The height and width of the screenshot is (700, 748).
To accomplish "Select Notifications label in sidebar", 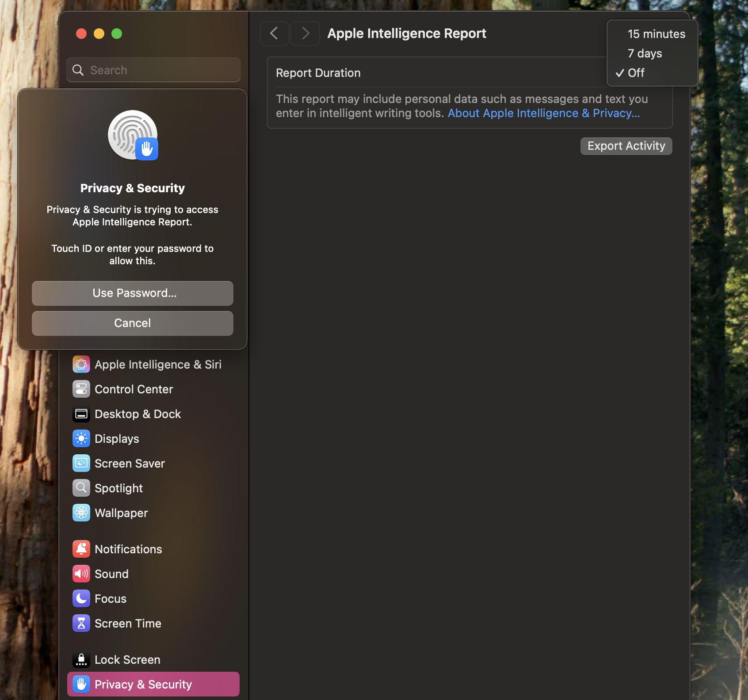I will tap(128, 549).
